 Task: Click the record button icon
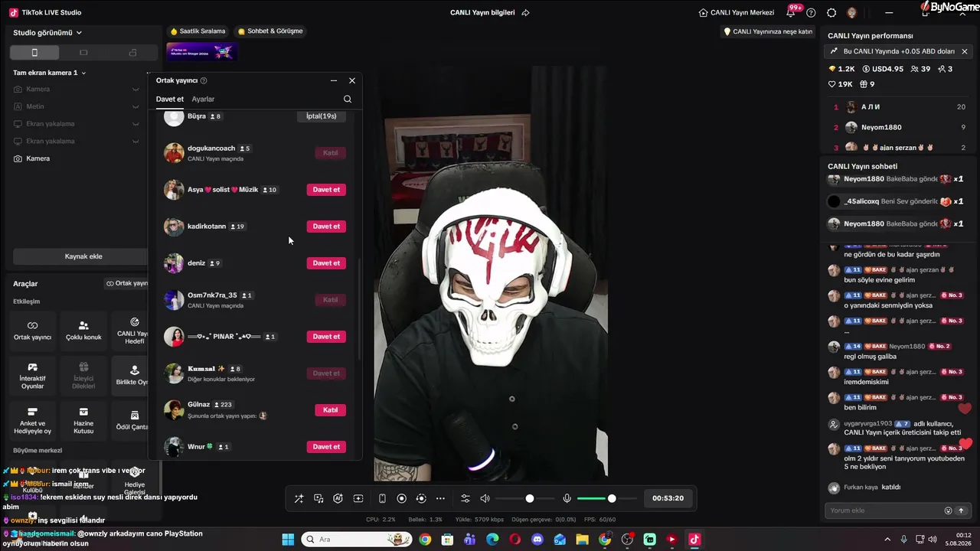tap(401, 498)
